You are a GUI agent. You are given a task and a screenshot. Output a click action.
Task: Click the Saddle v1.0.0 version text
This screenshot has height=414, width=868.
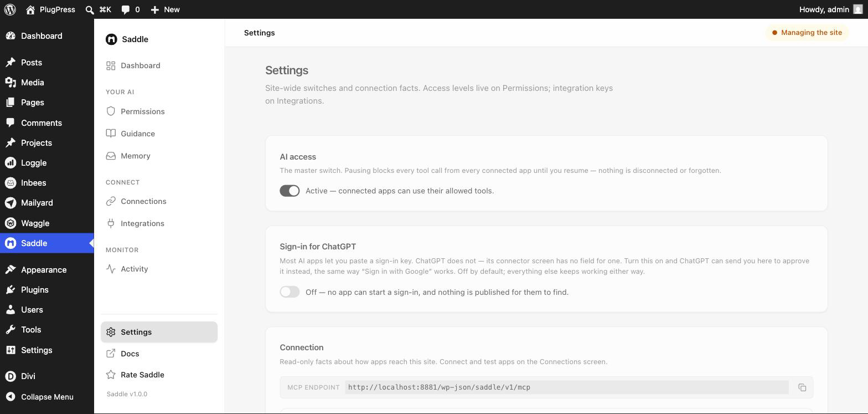pos(127,394)
